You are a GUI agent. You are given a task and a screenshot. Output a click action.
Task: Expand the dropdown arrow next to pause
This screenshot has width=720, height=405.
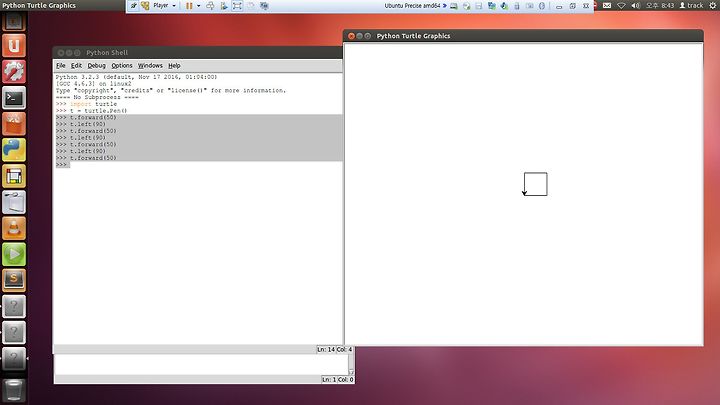coord(199,6)
